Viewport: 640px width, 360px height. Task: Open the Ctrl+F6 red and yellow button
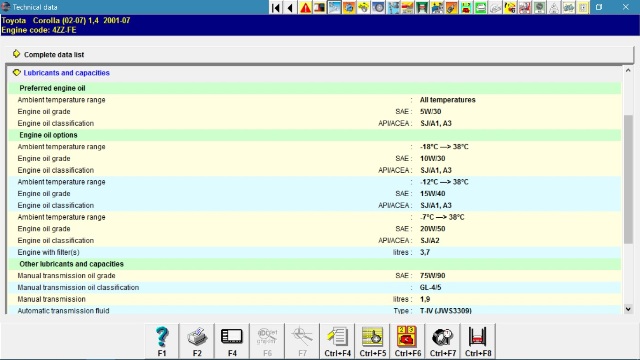[408, 341]
